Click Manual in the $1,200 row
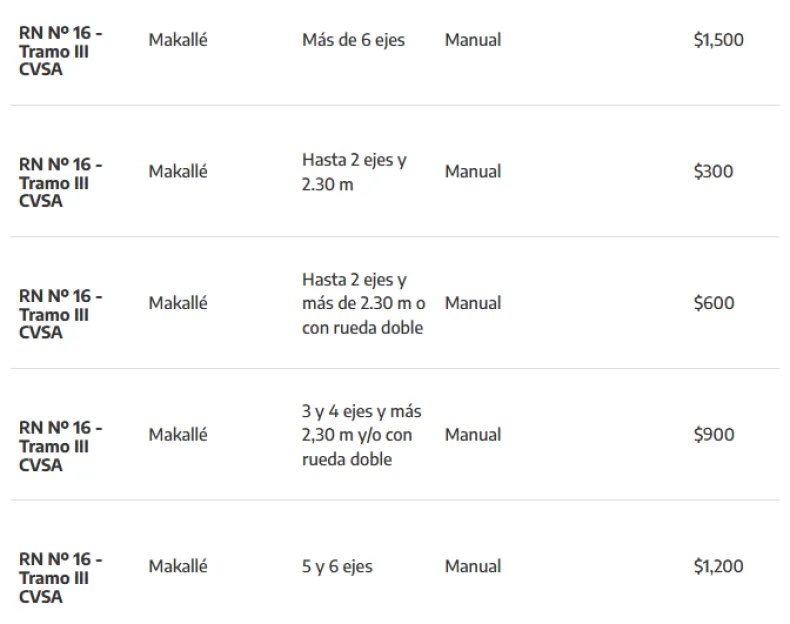790x624 pixels. tap(473, 566)
